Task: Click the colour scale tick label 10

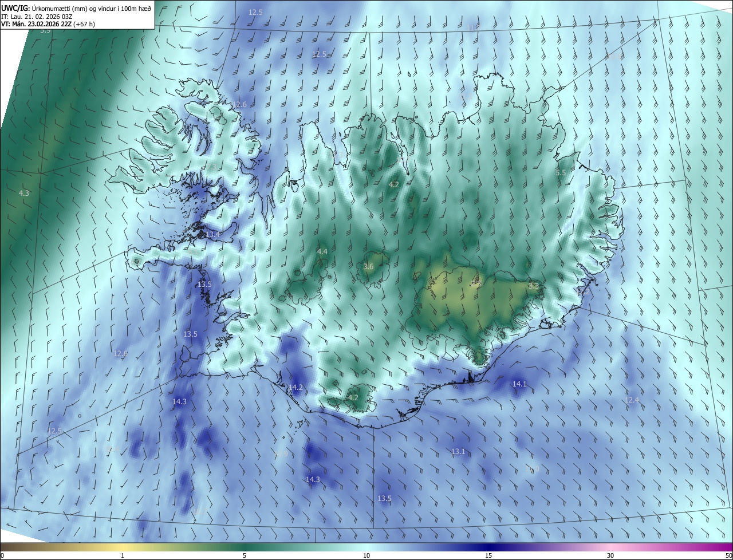Action: tap(366, 555)
